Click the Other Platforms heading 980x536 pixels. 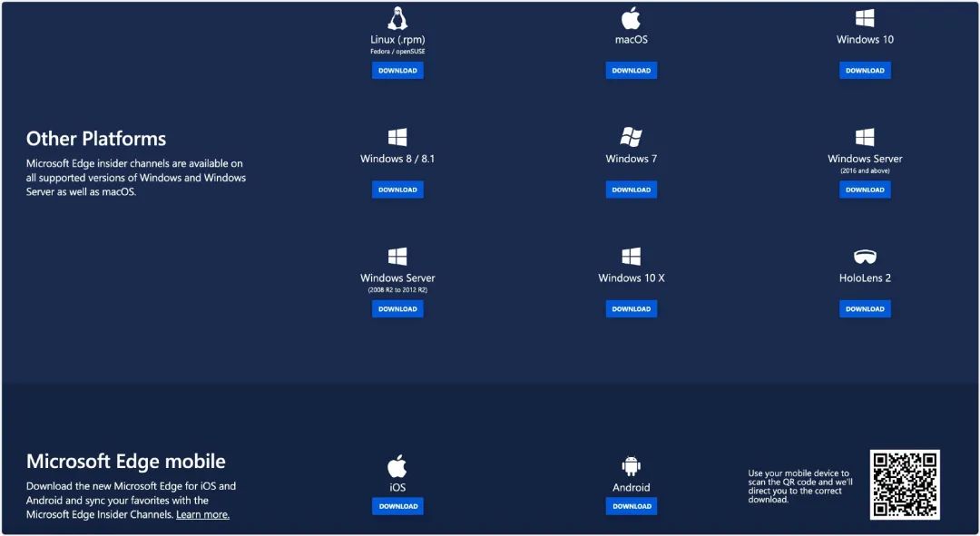point(96,139)
